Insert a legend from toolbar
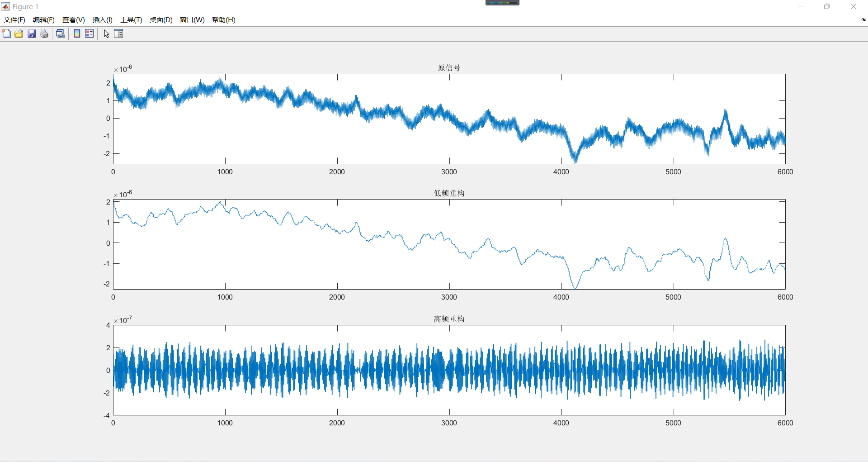 pyautogui.click(x=90, y=33)
